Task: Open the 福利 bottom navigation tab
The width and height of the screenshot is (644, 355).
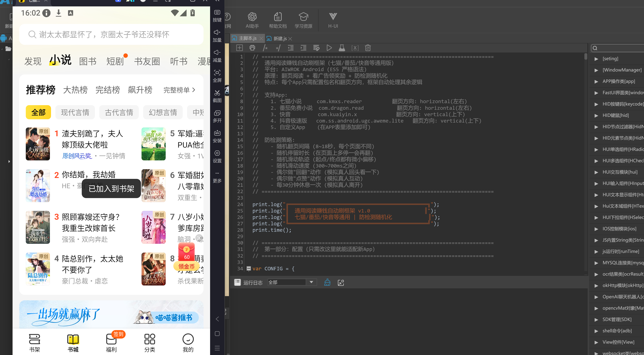Action: click(x=111, y=343)
